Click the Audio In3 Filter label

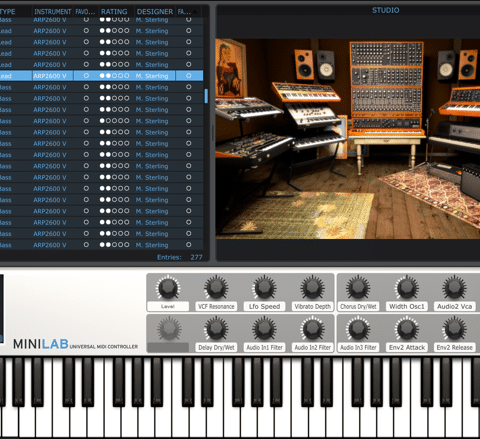(x=358, y=347)
